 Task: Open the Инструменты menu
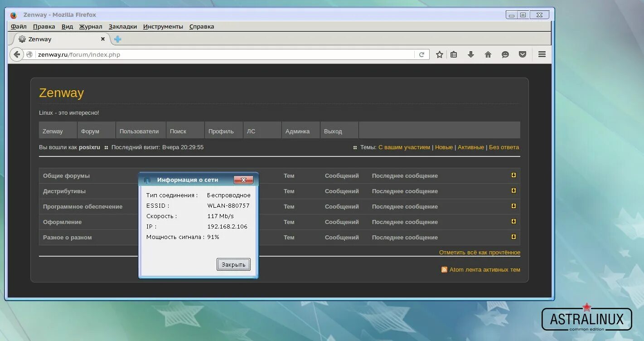click(163, 26)
